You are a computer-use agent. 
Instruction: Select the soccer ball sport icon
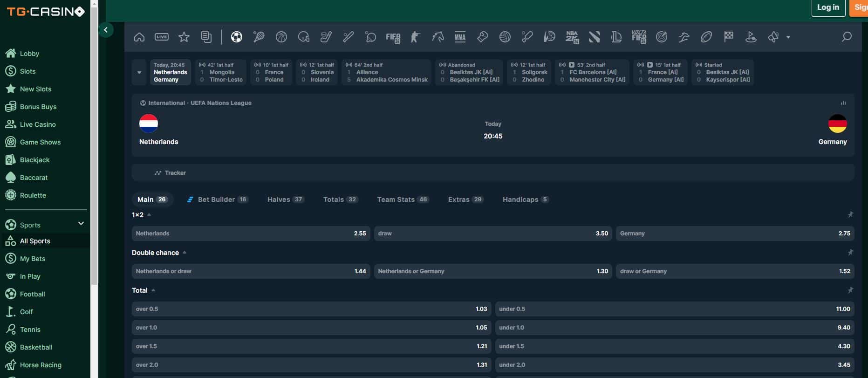(x=237, y=37)
